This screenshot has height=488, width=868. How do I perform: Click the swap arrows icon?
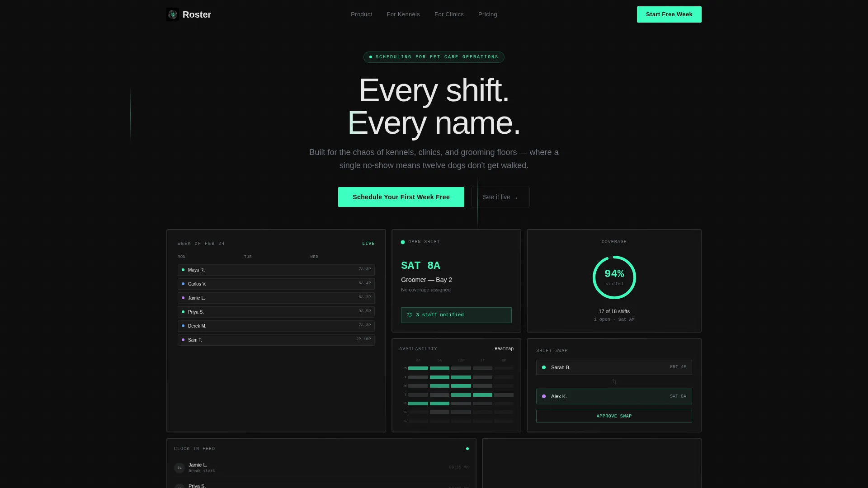[614, 382]
